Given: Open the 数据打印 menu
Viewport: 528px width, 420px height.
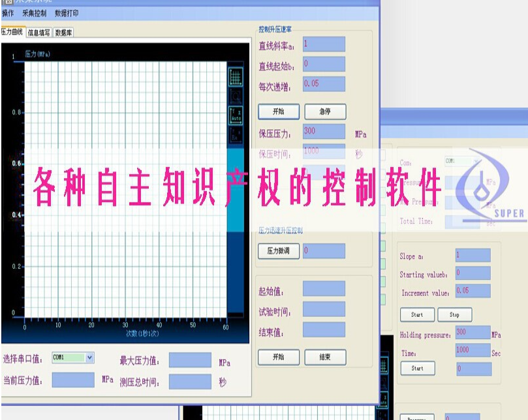Looking at the screenshot, I should [67, 13].
